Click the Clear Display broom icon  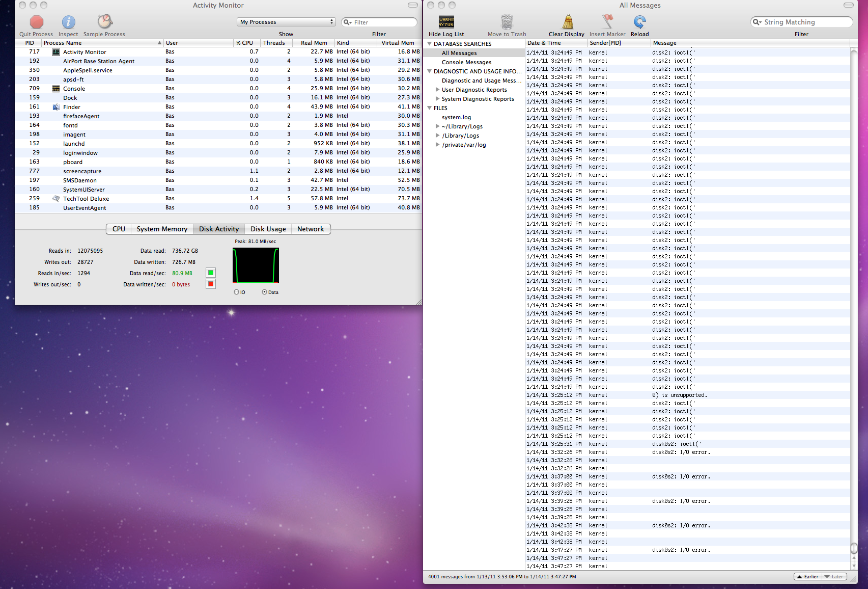pyautogui.click(x=567, y=22)
